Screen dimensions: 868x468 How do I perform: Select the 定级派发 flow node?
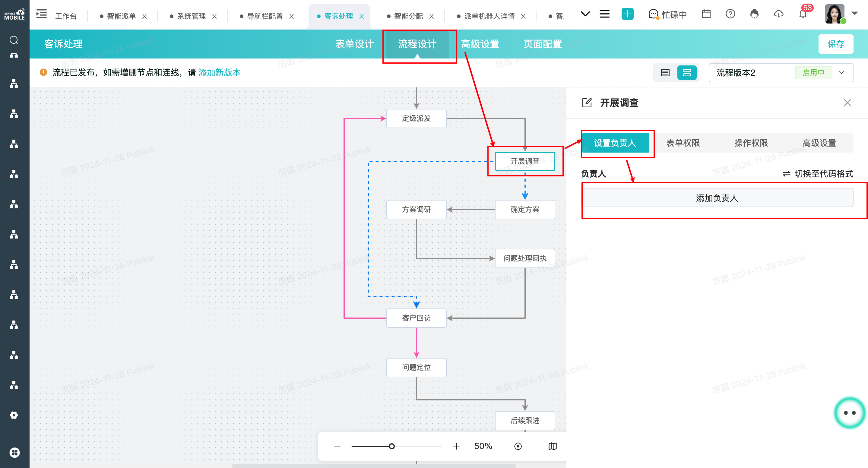tap(416, 118)
